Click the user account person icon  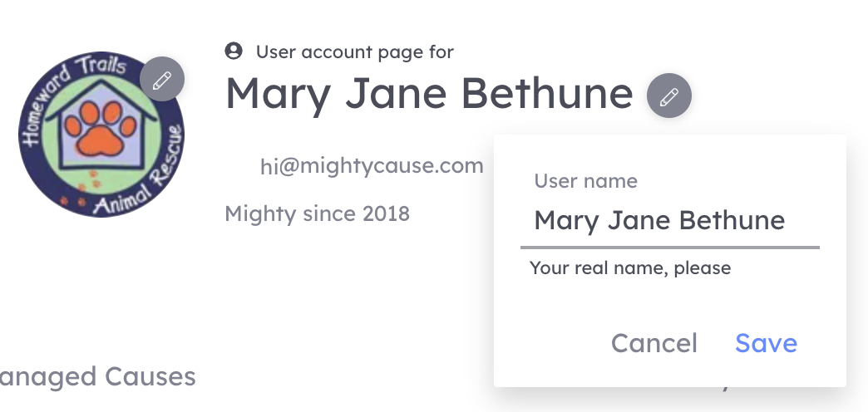tap(234, 51)
